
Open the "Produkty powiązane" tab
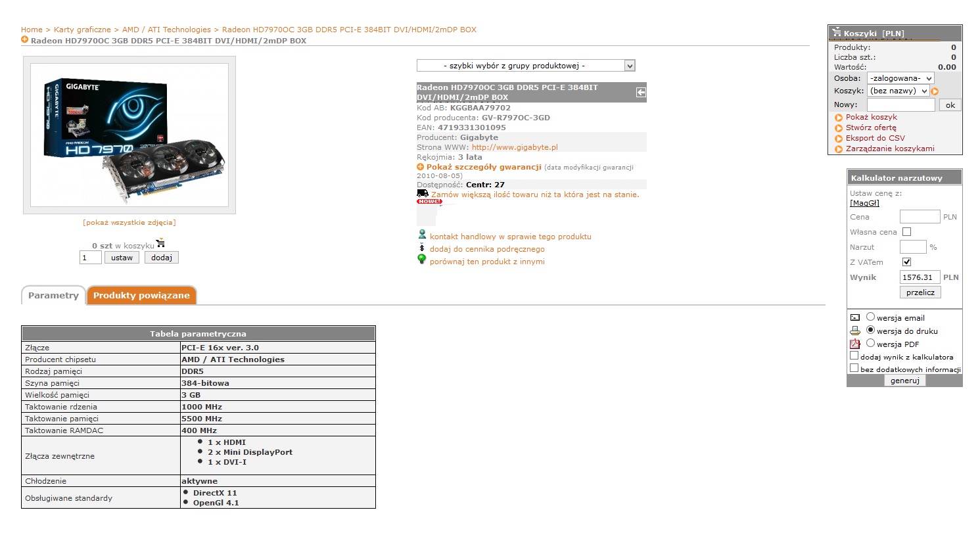(141, 296)
